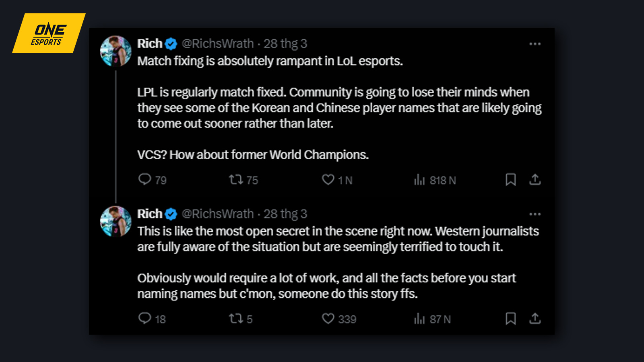View analytics showing 818 N views

[x=420, y=180]
